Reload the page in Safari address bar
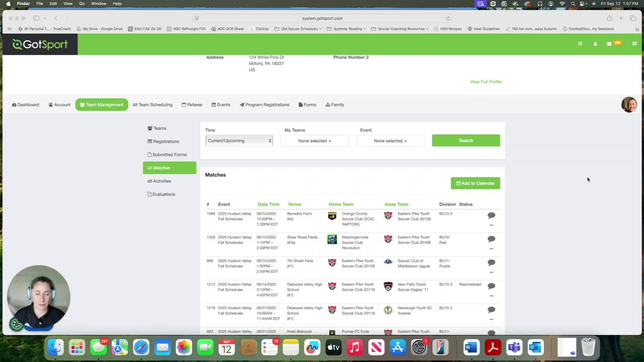The width and height of the screenshot is (644, 362). (448, 18)
